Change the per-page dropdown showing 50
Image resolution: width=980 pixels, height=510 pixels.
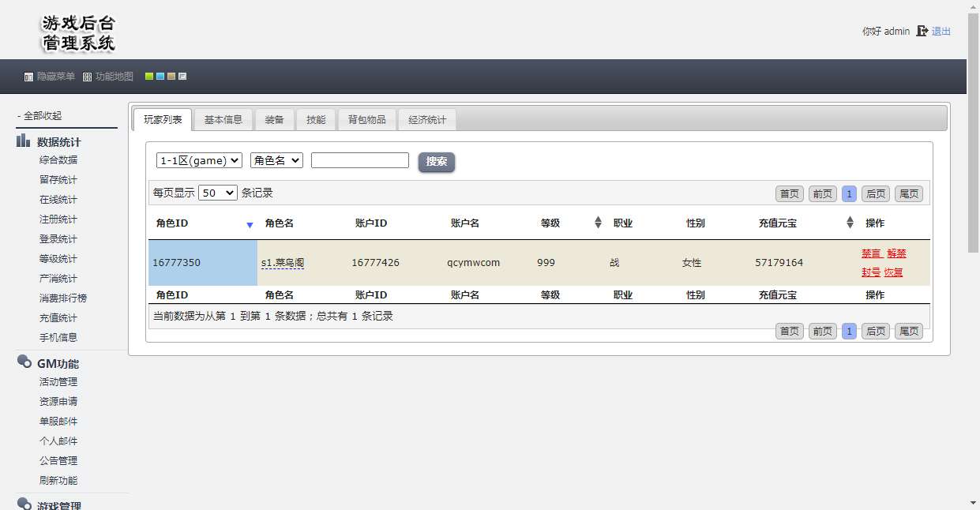click(x=217, y=192)
